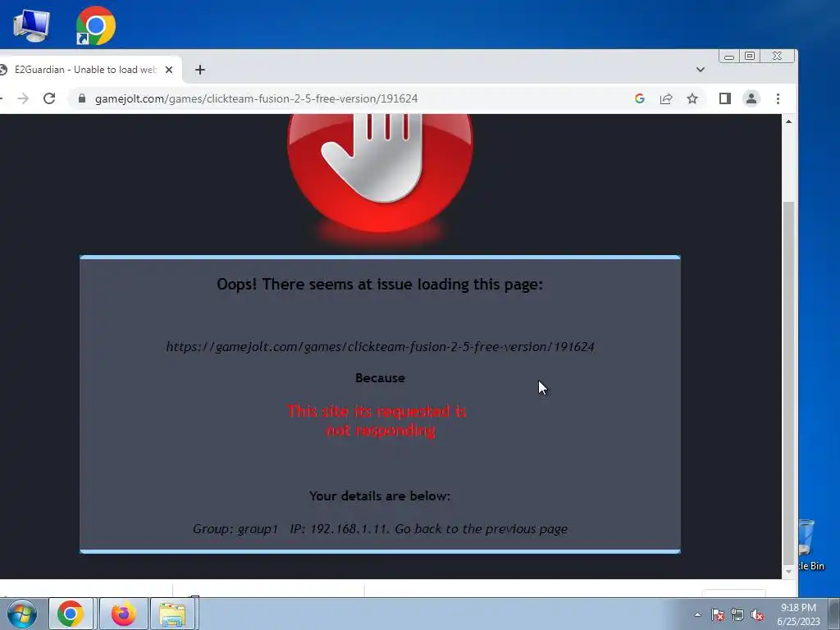Click the blocked gamejolt URL text
This screenshot has height=630, width=840.
380,347
